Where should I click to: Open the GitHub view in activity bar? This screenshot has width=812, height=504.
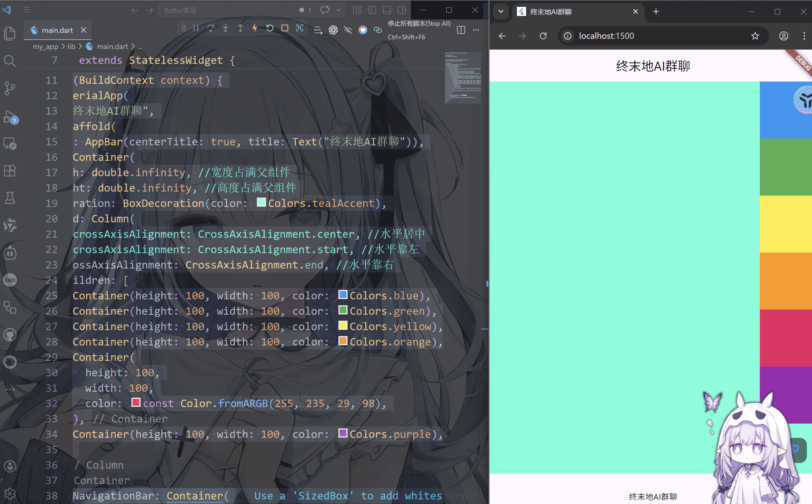coord(10,335)
